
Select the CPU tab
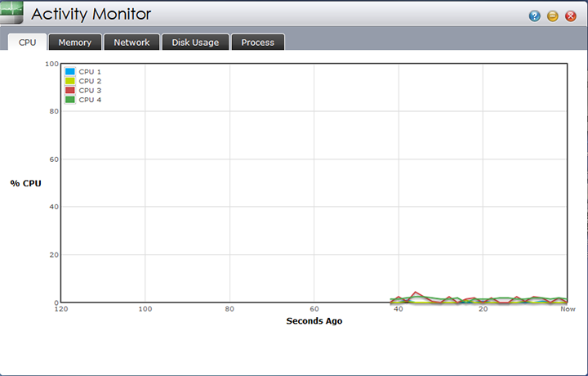27,42
